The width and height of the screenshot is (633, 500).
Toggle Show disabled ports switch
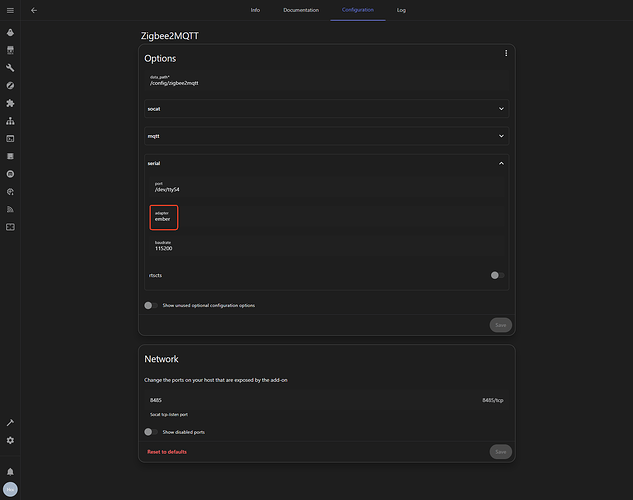[151, 432]
